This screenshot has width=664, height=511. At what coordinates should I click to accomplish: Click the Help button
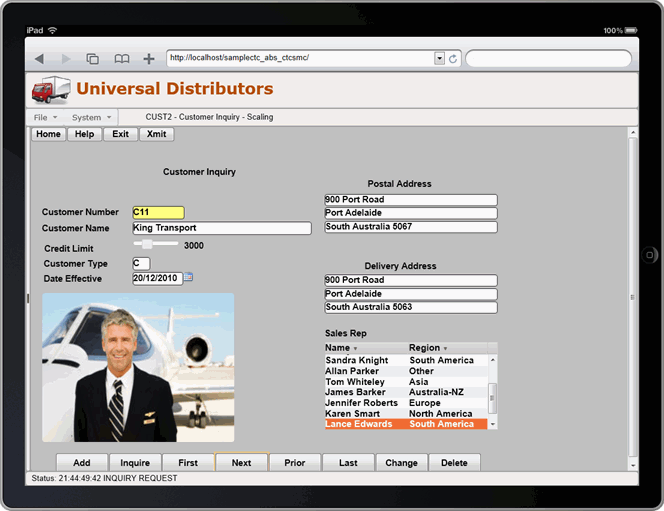(x=84, y=134)
